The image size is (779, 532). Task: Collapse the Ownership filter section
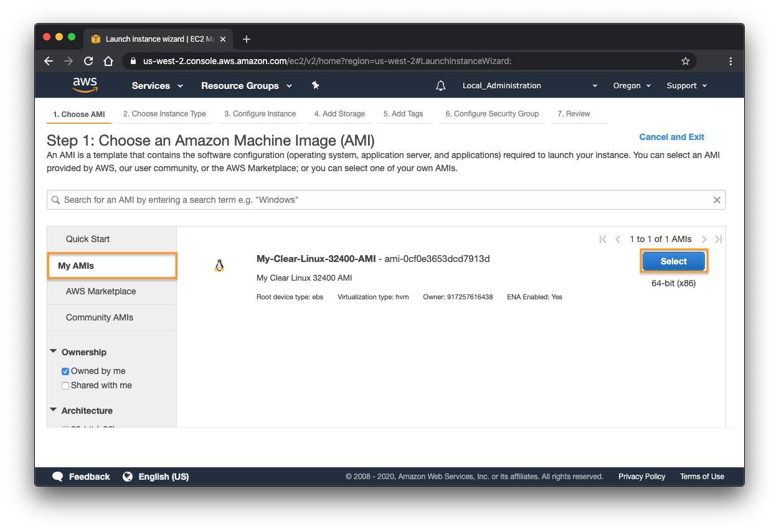click(54, 352)
